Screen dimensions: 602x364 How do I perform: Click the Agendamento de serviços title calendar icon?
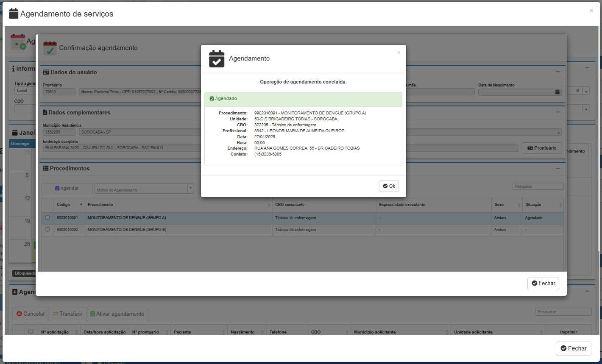tap(14, 14)
